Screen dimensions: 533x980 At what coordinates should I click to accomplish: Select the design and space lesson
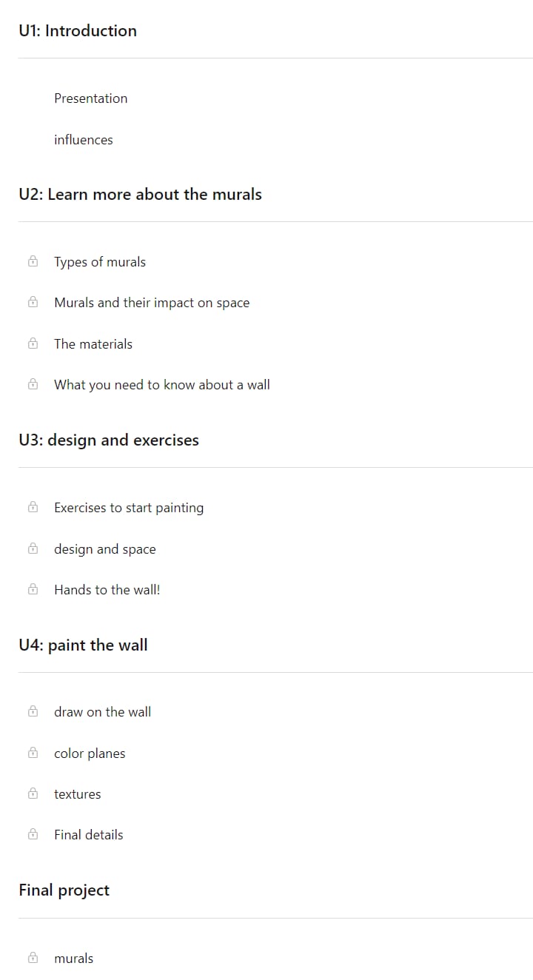coord(105,549)
